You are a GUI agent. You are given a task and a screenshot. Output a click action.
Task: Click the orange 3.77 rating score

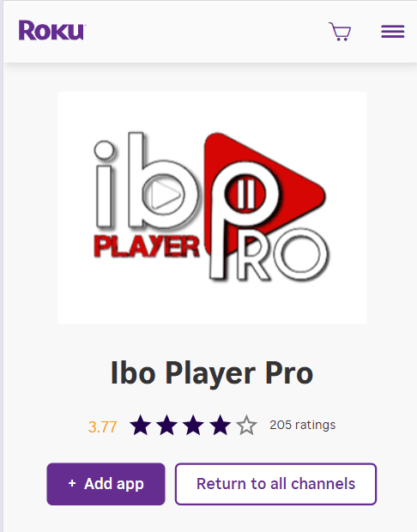pos(102,426)
